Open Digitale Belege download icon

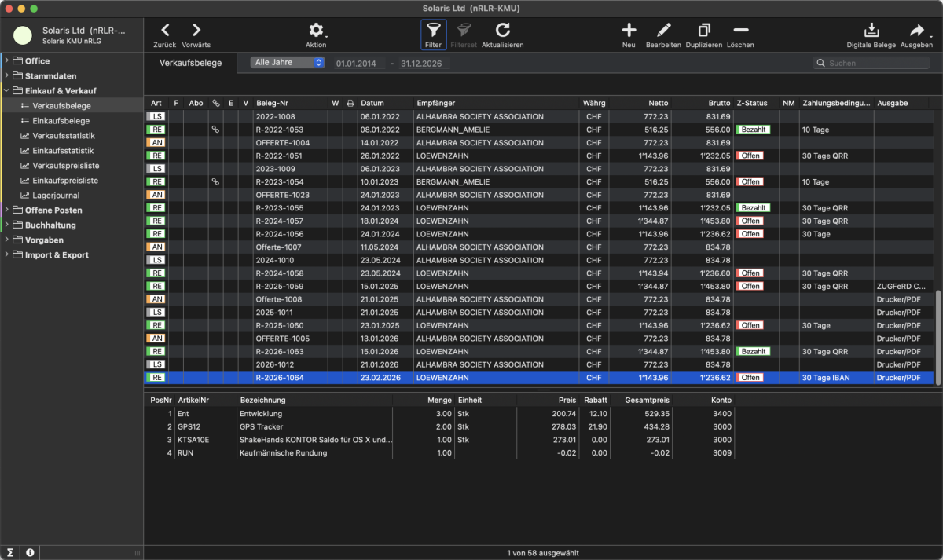pyautogui.click(x=871, y=31)
